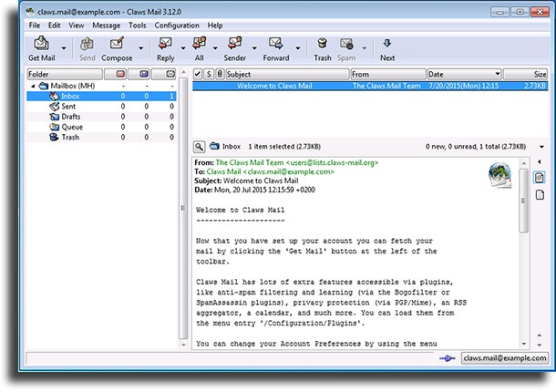Screen dimensions: 556x392
Task: Open the Reply All dropdown arrow
Action: [x=215, y=48]
